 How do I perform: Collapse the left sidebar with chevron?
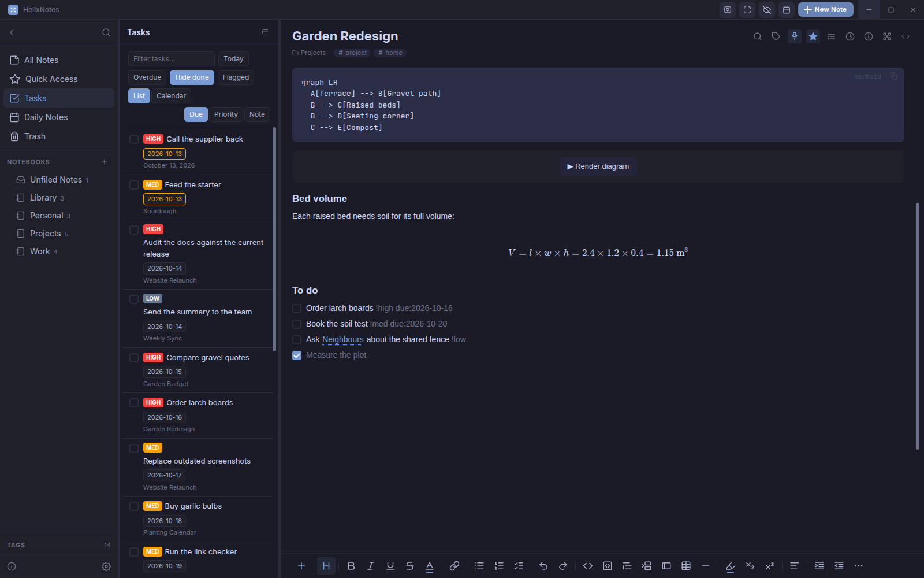coord(12,32)
